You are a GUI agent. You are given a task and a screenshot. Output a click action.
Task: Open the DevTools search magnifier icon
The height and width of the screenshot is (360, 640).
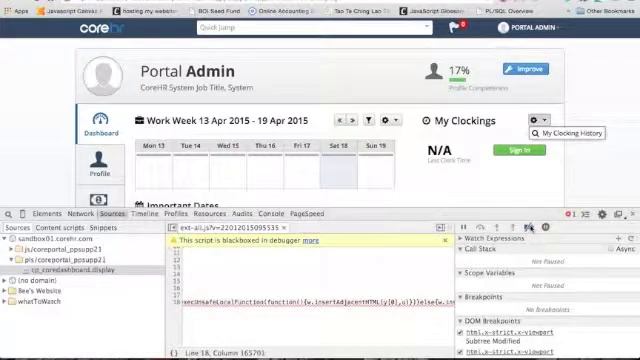pos(8,214)
